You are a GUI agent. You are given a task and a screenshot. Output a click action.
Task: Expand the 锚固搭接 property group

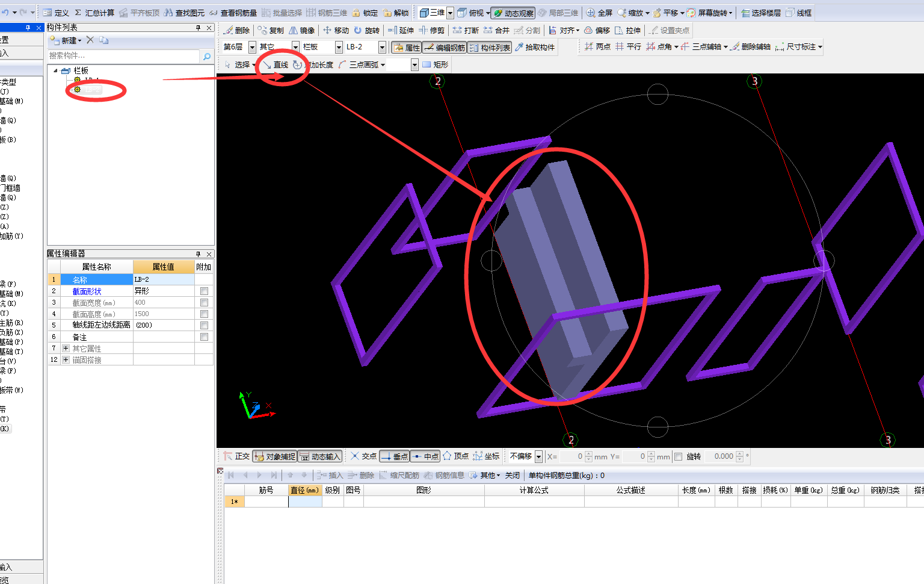click(x=66, y=360)
